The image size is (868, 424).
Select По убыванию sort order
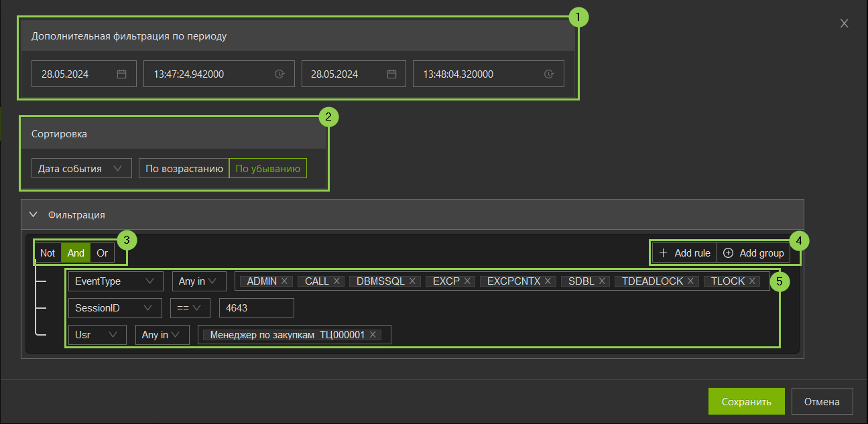point(267,169)
